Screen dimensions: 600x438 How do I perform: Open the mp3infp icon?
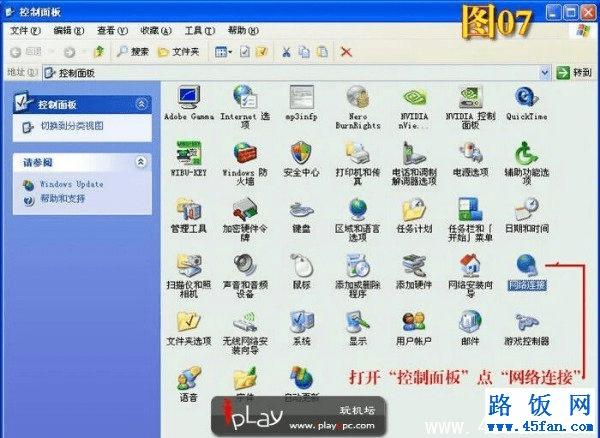[x=302, y=97]
